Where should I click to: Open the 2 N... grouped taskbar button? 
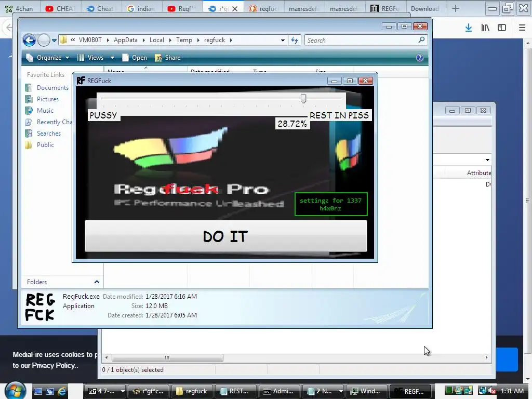coord(323,391)
